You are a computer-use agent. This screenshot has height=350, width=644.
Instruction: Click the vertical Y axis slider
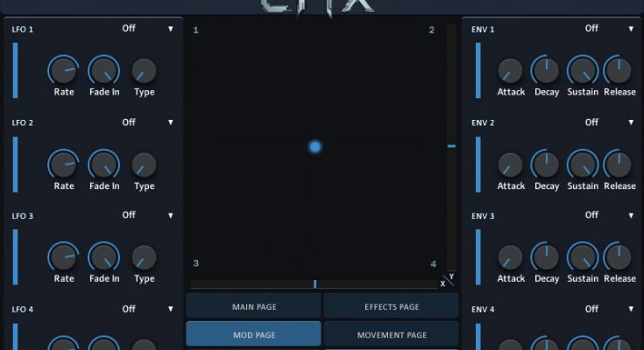tap(451, 146)
